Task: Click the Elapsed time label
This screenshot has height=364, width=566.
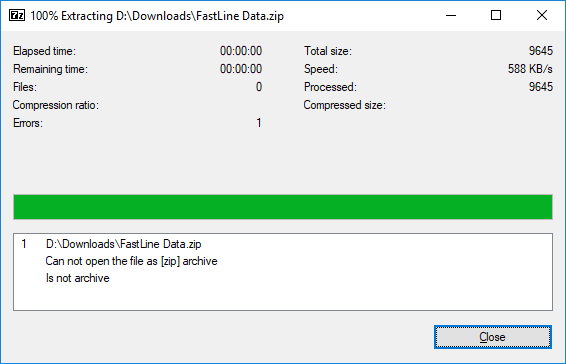Action: tap(44, 51)
